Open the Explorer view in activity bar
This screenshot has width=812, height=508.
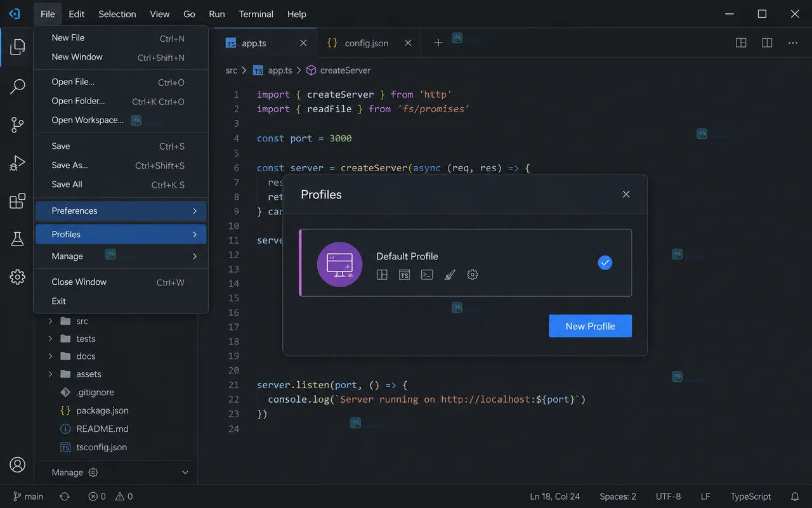click(18, 47)
